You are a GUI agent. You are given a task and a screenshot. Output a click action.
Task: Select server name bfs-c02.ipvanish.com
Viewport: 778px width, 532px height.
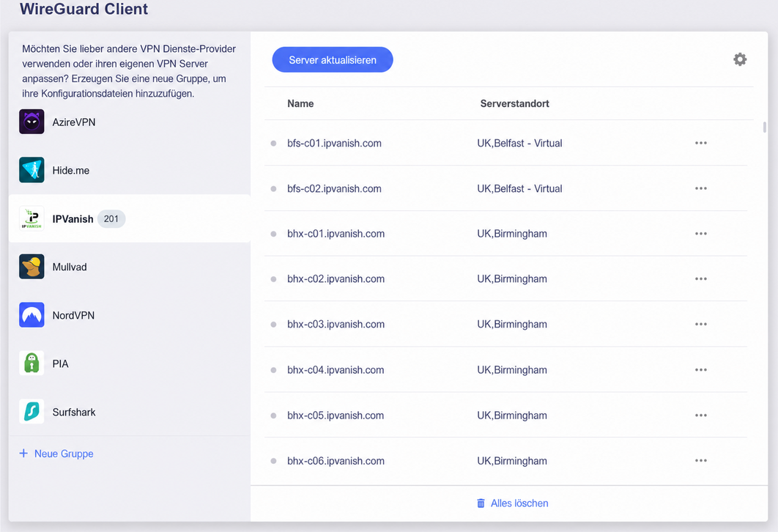click(334, 188)
